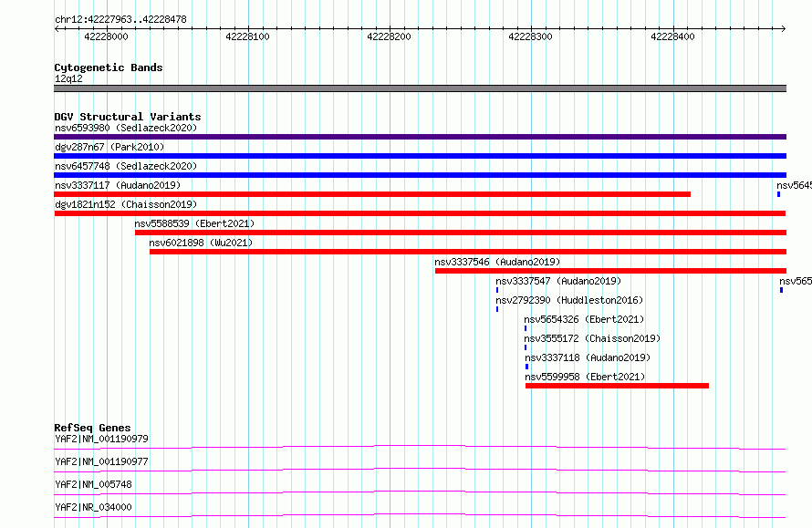Viewport: 812px width, 528px height.
Task: Open variant nsv5654326 (Ebert2021) label
Action: (x=584, y=319)
